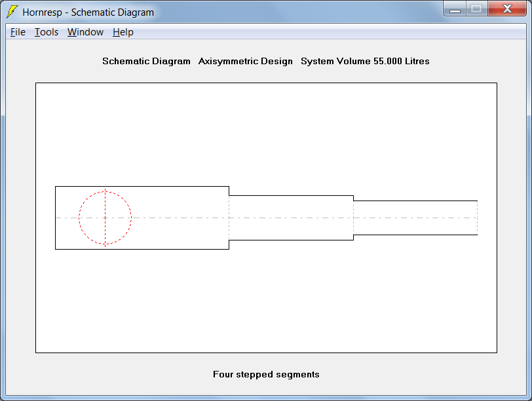Click the 'Hornresp - Schematic Diagram' window title

pyautogui.click(x=88, y=12)
